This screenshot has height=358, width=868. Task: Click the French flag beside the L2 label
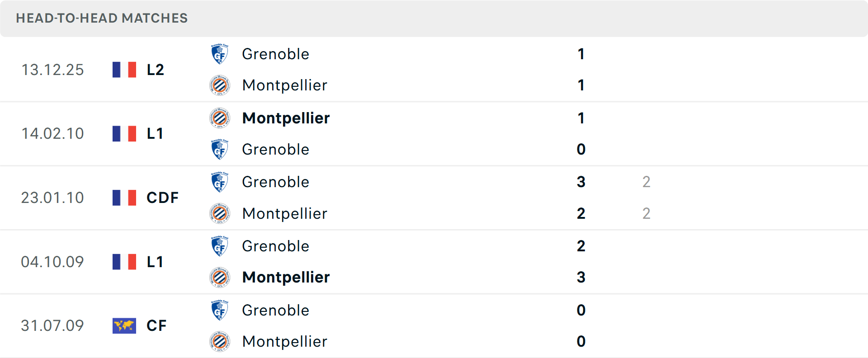point(124,69)
